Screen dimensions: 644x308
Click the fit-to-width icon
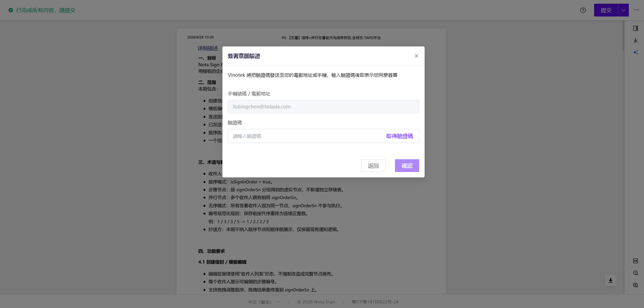[635, 261]
